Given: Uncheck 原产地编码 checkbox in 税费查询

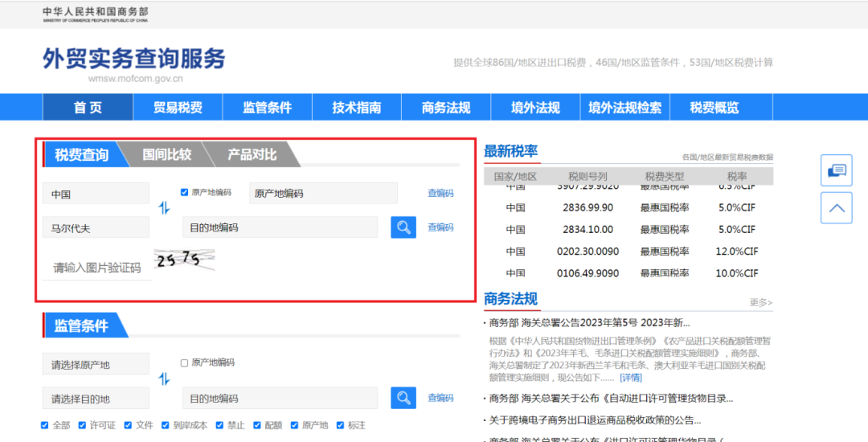Looking at the screenshot, I should (185, 193).
